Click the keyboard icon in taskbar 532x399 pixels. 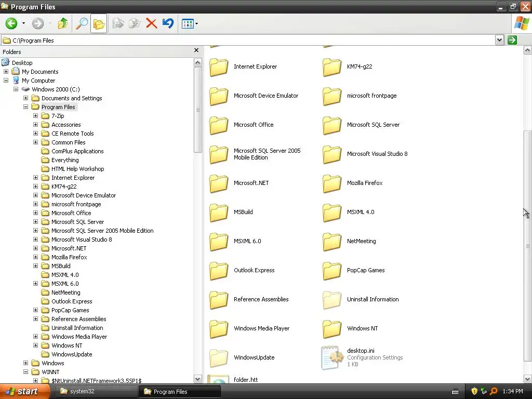455,392
